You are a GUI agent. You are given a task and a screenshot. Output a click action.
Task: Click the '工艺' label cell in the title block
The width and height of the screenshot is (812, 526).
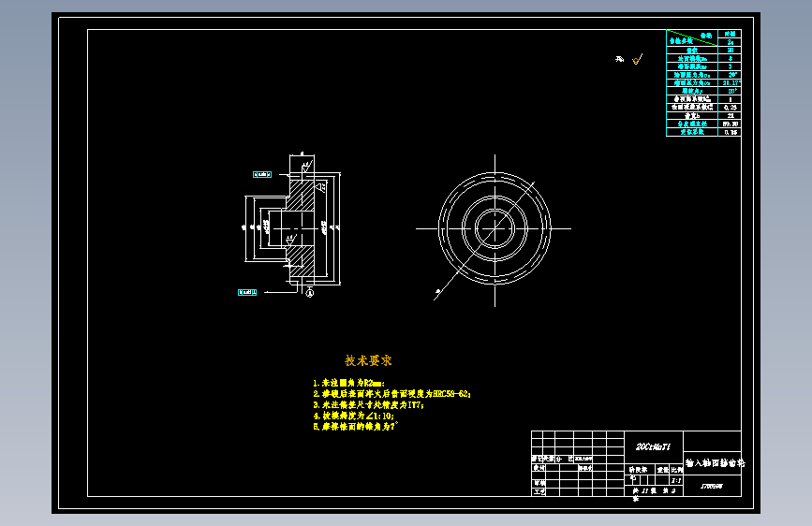point(539,491)
